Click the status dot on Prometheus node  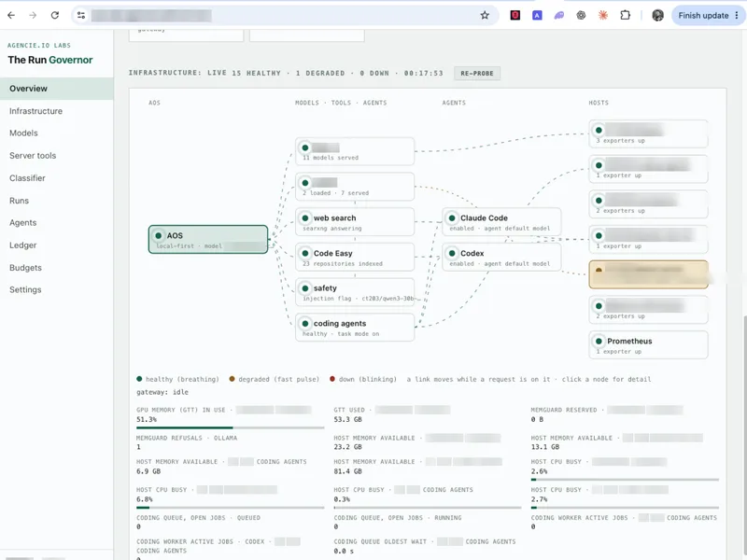(x=599, y=341)
